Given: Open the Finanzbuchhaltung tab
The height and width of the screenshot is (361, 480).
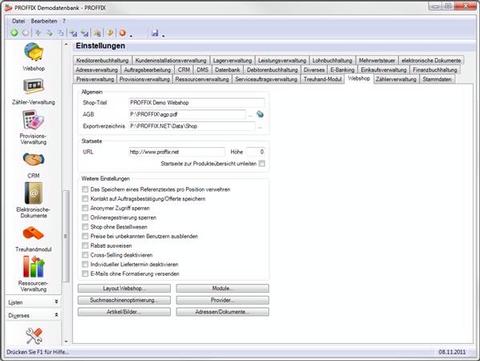Looking at the screenshot, I should pyautogui.click(x=435, y=70).
